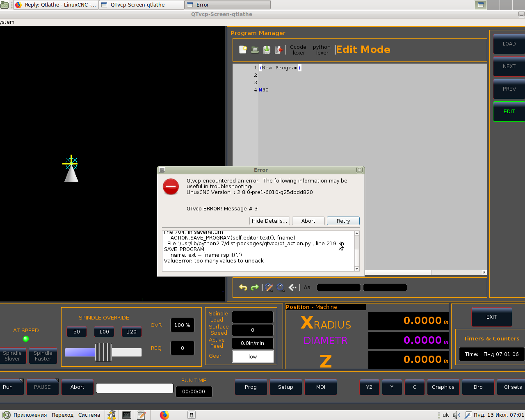Click the find-previous left arrow icon
Screen dimensions: 525x420
(292, 288)
